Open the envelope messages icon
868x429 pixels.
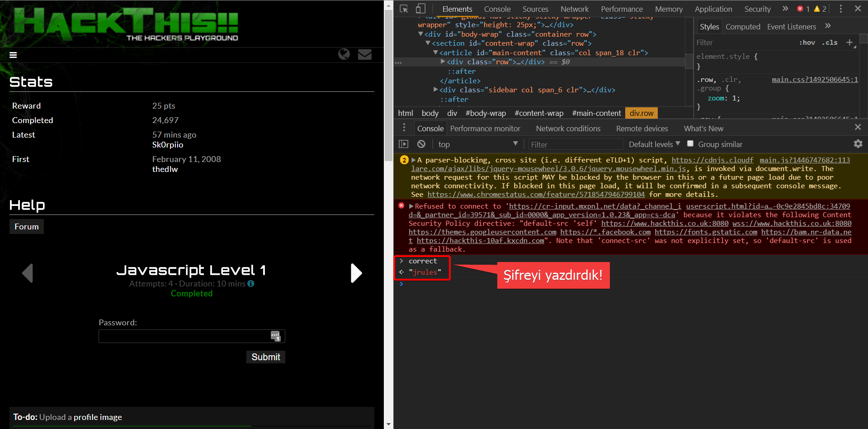click(365, 54)
